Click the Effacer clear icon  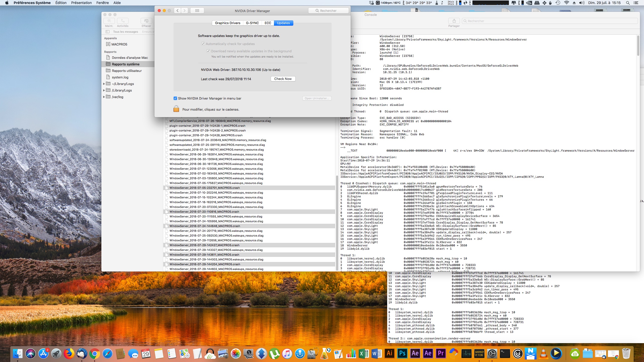146,21
